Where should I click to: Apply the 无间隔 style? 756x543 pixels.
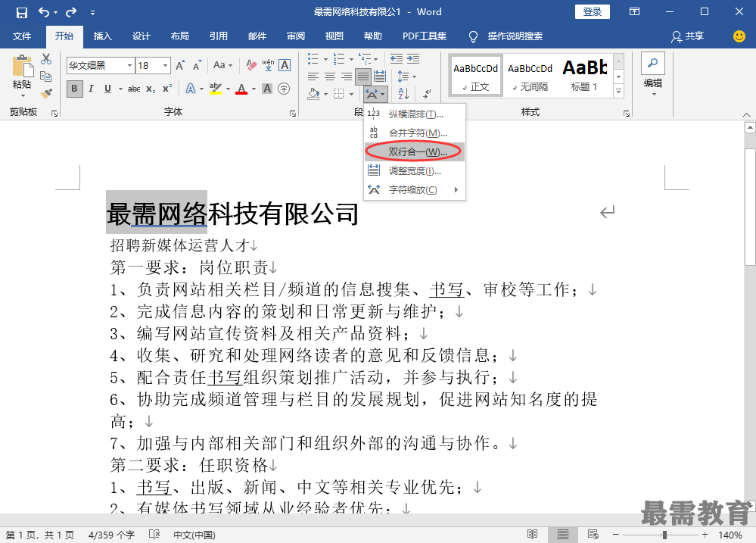tap(530, 75)
